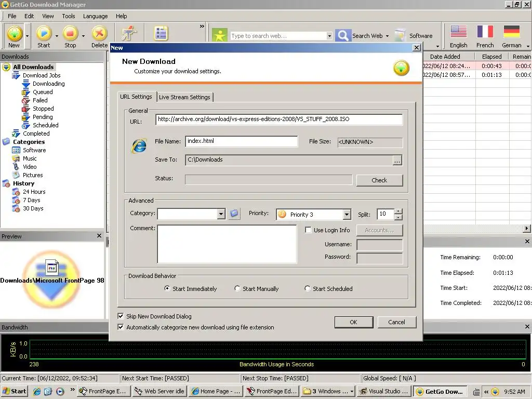Open the Music category
This screenshot has height=399, width=532.
pyautogui.click(x=30, y=158)
